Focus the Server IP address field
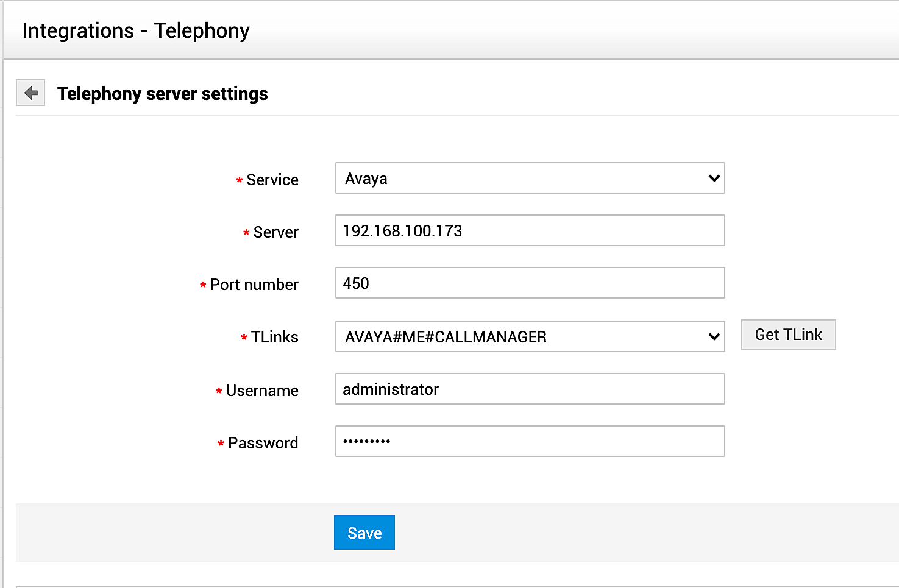 pos(530,231)
